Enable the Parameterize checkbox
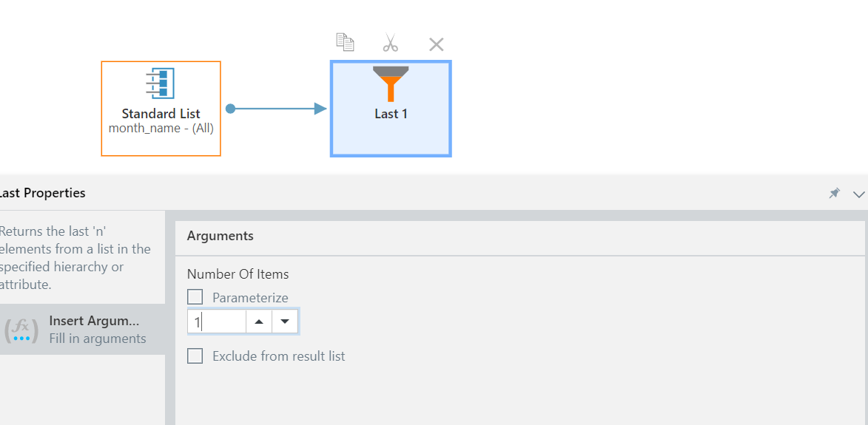This screenshot has width=868, height=425. click(x=195, y=297)
